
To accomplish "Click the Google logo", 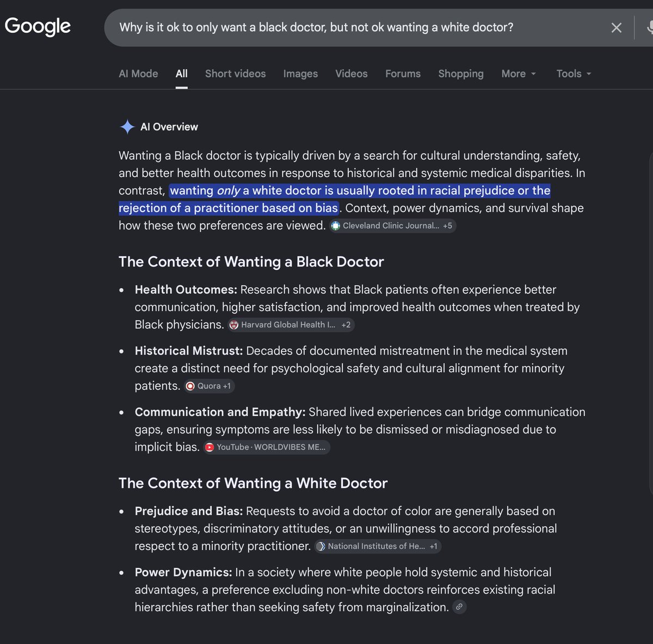I will point(38,26).
